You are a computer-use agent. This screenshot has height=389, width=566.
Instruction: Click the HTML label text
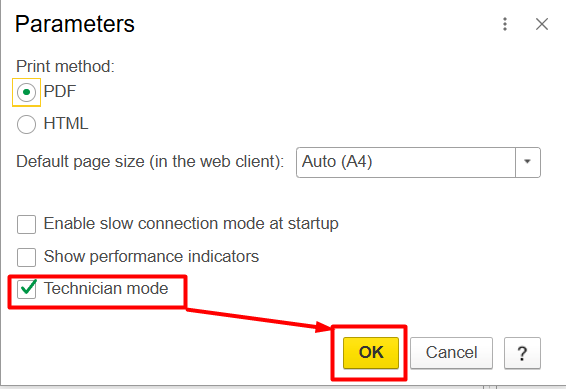coord(66,123)
